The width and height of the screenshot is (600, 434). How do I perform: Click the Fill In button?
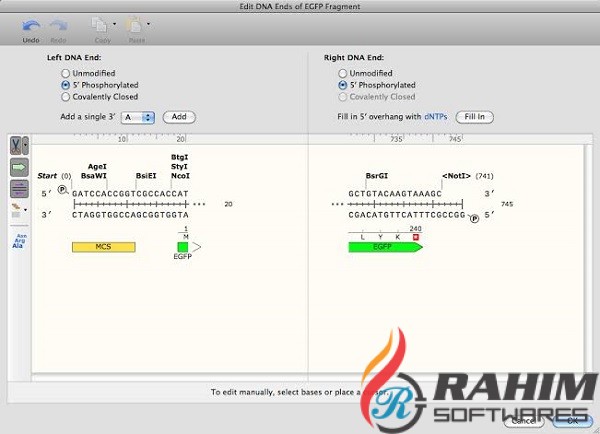tap(474, 117)
